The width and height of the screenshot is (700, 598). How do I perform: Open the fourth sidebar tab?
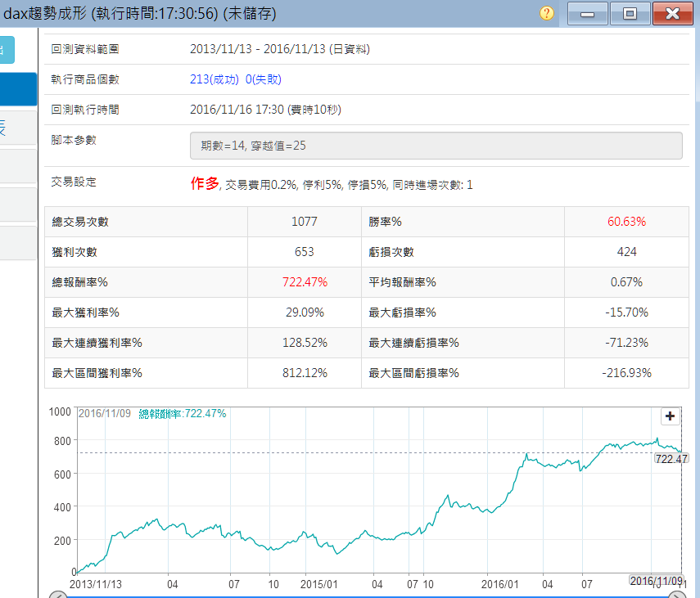point(17,205)
